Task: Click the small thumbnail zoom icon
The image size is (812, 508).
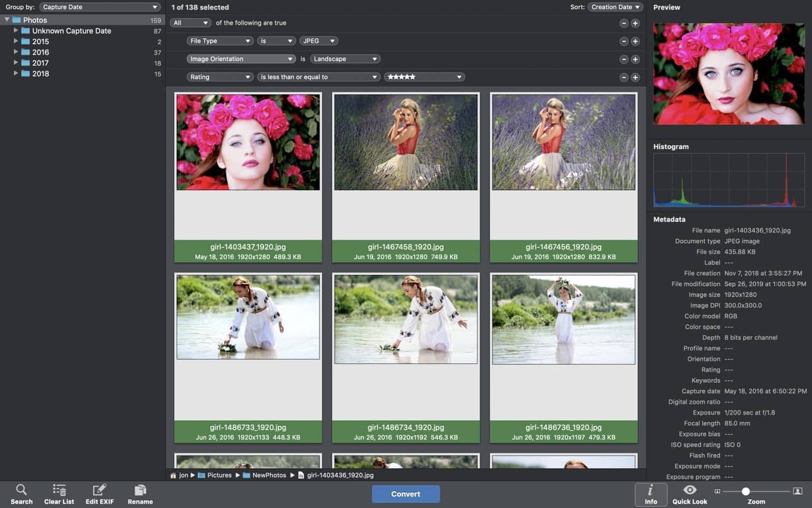Action: (717, 491)
